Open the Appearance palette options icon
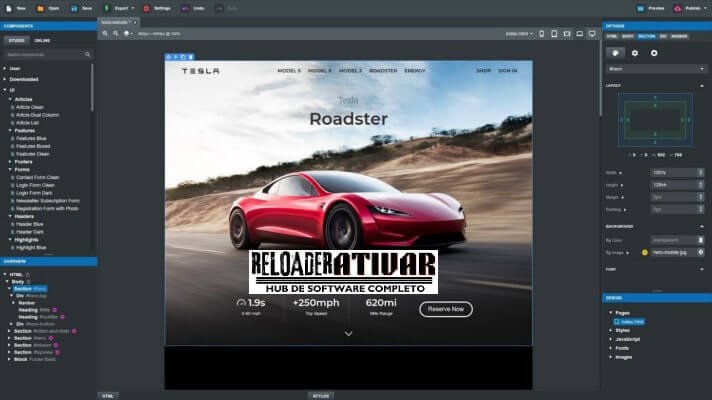The image size is (712, 400). 615,53
